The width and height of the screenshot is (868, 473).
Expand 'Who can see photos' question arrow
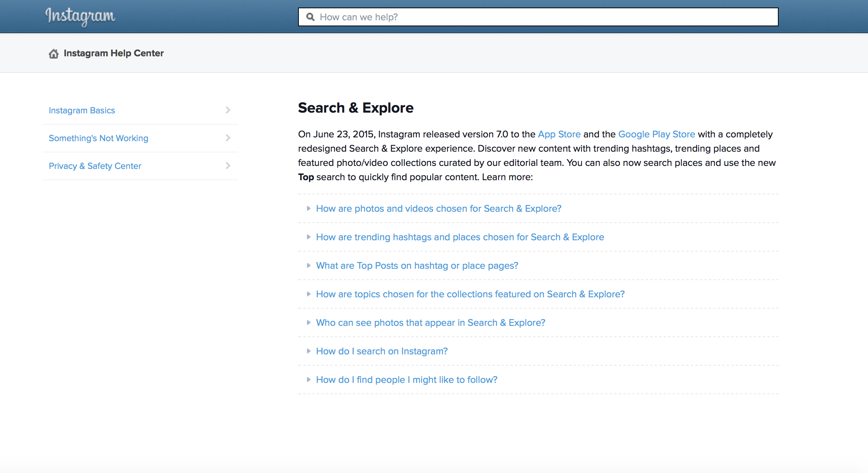(x=309, y=322)
